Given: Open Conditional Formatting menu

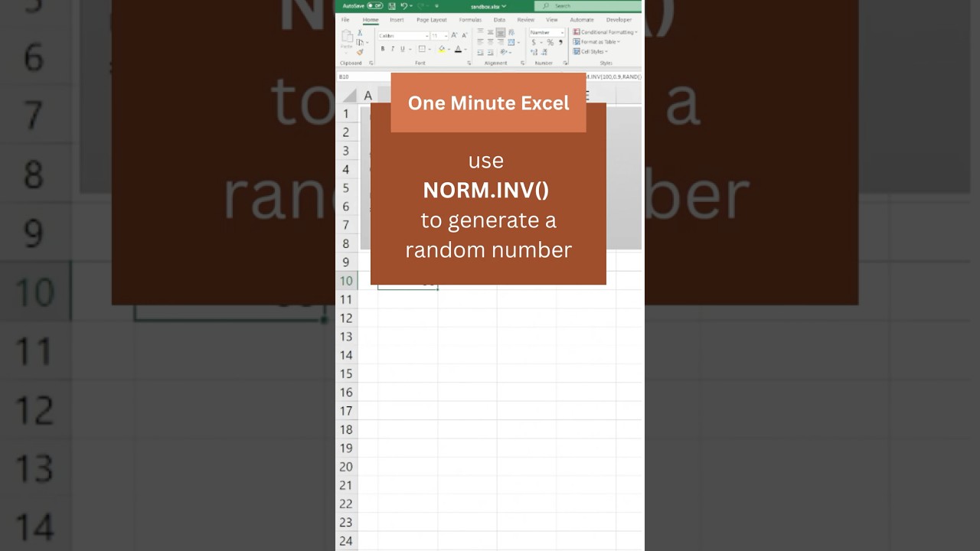Looking at the screenshot, I should tap(605, 32).
